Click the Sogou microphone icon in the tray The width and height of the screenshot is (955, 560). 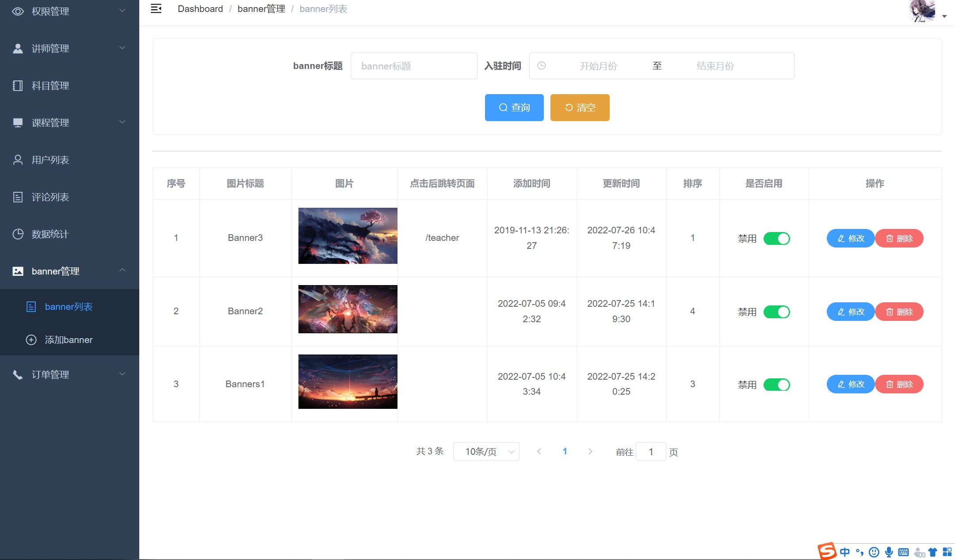[x=889, y=552]
